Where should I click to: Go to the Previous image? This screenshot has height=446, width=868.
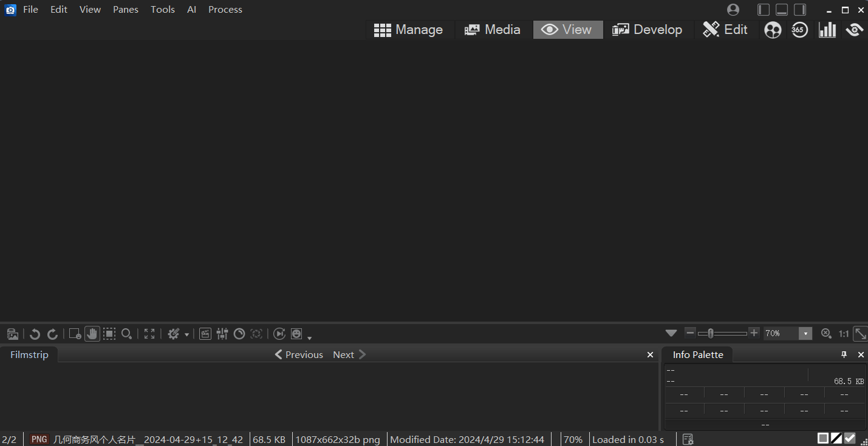(299, 354)
